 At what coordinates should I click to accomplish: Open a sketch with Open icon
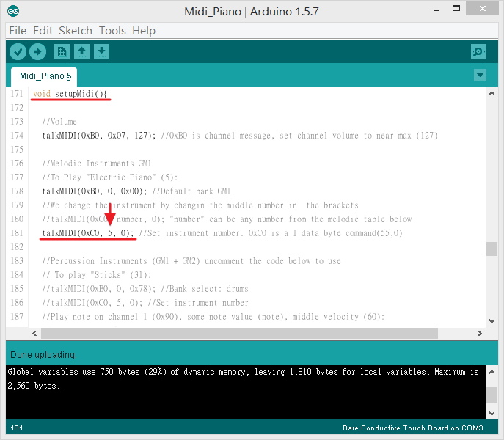coord(81,52)
